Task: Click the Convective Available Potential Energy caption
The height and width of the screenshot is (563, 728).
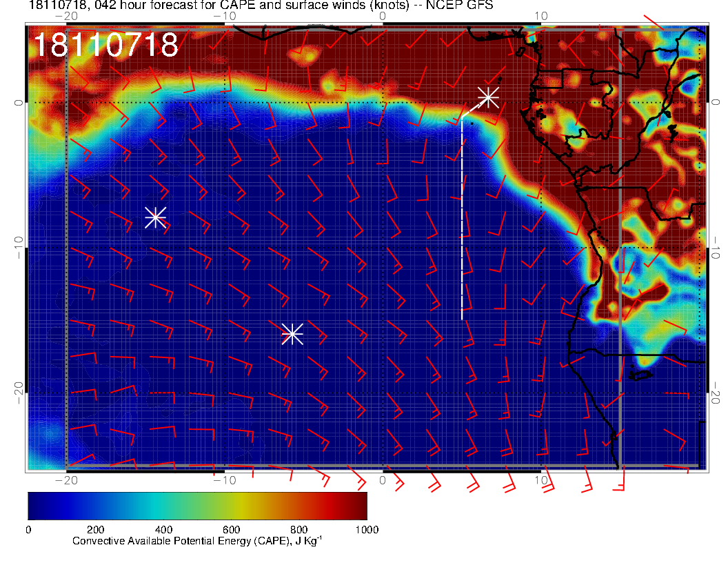Action: pos(197,541)
